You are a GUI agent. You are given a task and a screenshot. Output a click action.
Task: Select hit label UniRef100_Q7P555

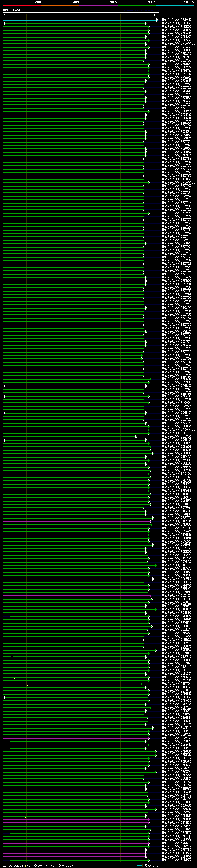(x=177, y=775)
